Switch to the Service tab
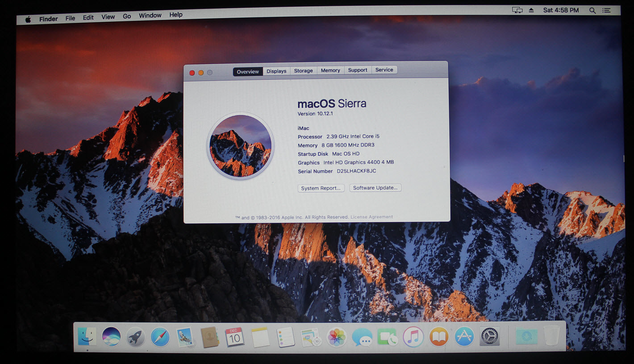The height and width of the screenshot is (364, 634). point(384,70)
